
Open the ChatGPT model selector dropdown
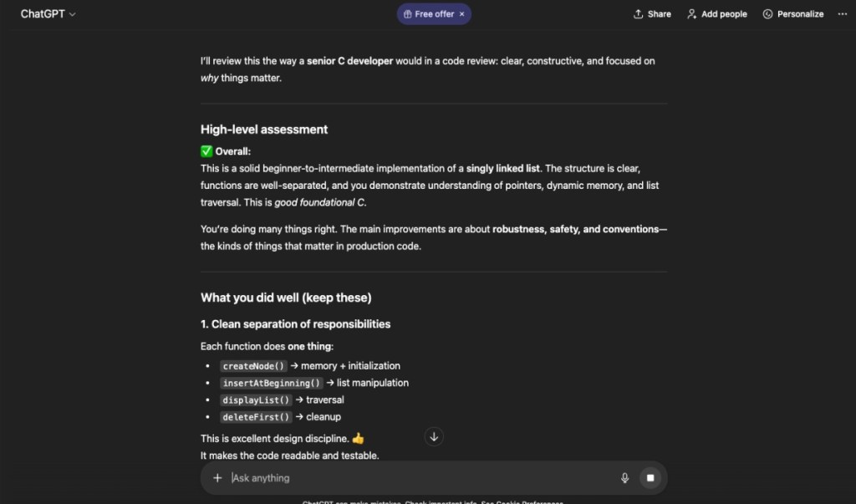[48, 13]
